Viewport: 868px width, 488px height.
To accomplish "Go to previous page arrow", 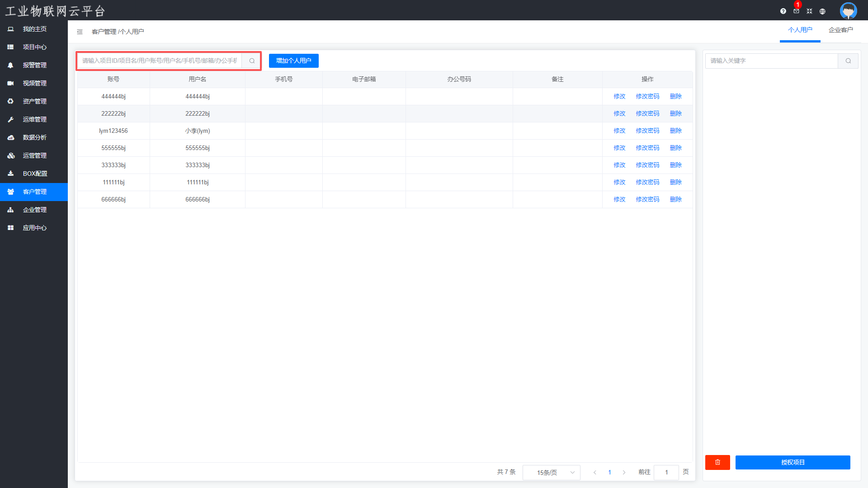I will pos(595,472).
